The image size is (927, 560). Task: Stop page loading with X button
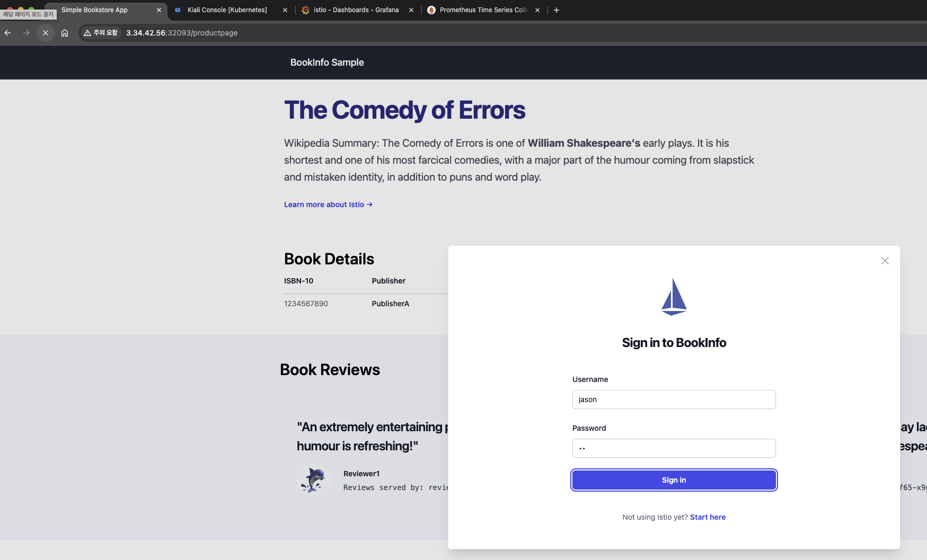(46, 33)
